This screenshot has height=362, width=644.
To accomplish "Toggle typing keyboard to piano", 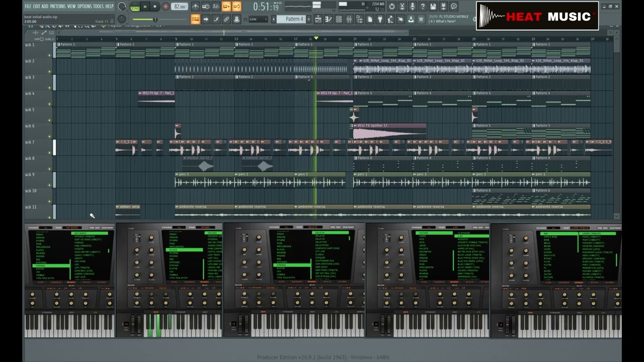I will tap(195, 19).
